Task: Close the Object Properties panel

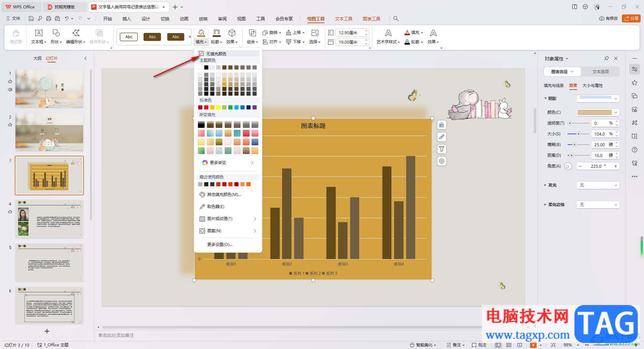Action: (x=616, y=58)
